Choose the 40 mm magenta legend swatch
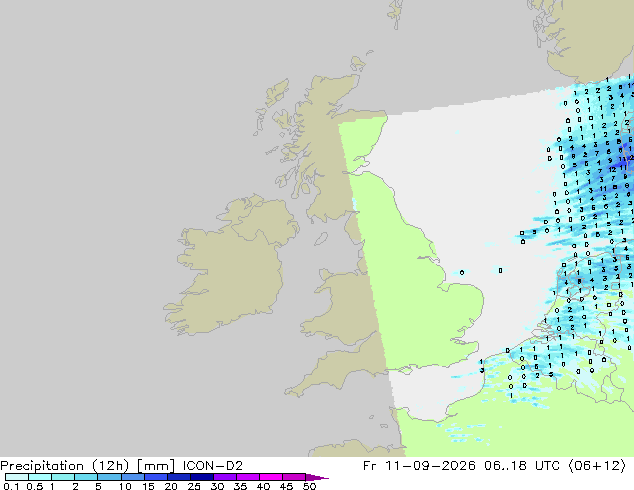Image resolution: width=634 pixels, height=490 pixels. click(x=271, y=477)
